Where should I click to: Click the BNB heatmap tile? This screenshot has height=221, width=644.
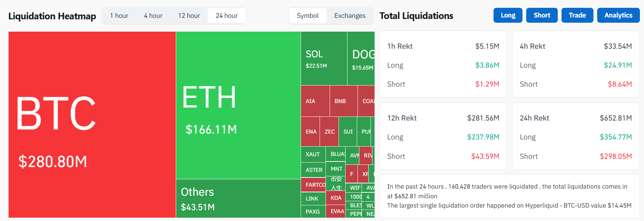pos(343,101)
